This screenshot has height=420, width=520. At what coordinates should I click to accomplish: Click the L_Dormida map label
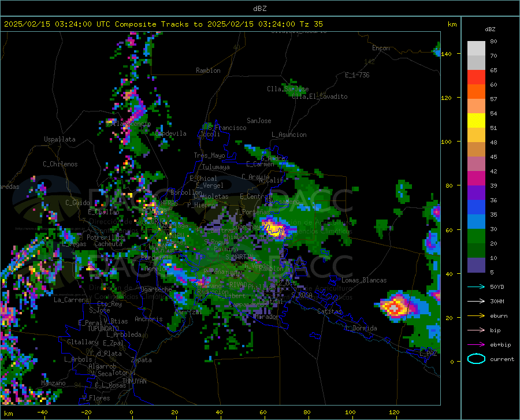point(361,328)
